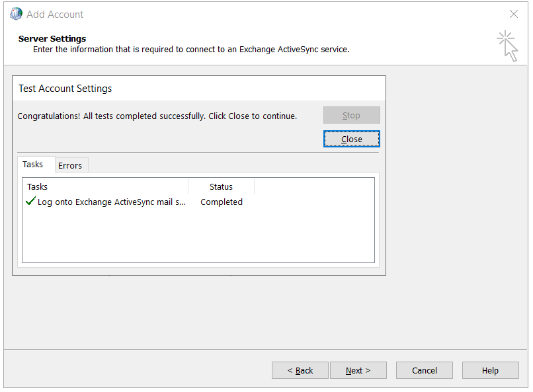Switch to the Errors tab
Screen dimensions: 533x392
pos(70,165)
